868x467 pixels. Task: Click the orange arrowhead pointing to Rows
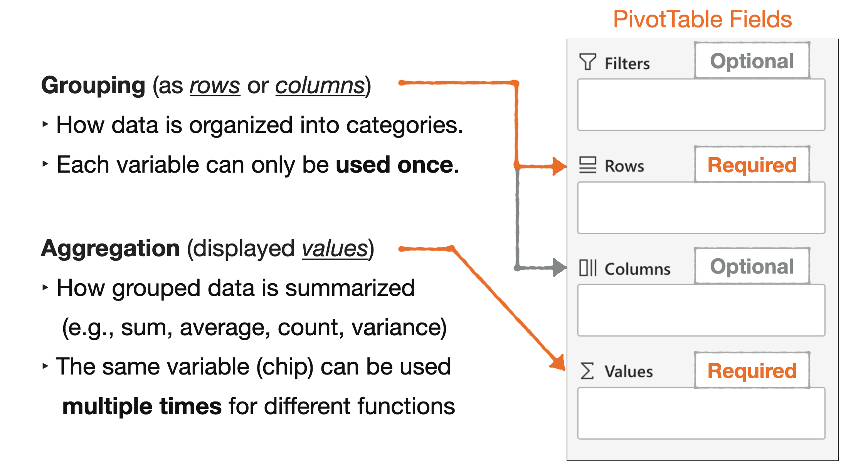(558, 166)
